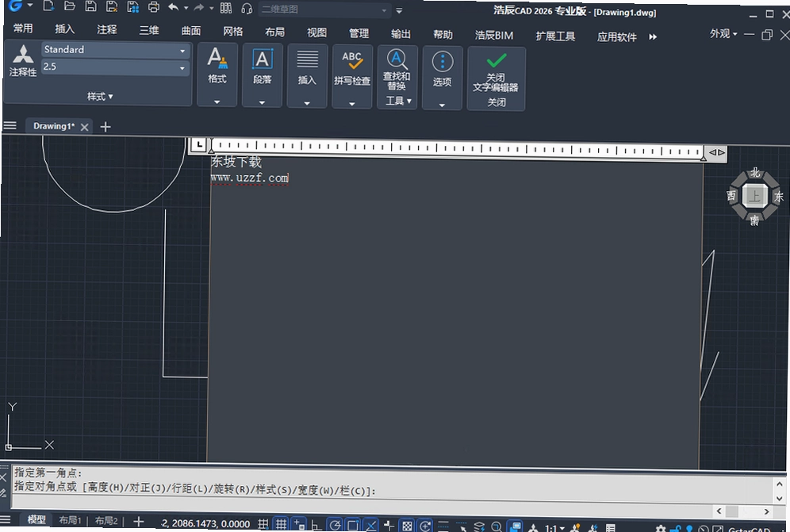Switch to the 布局1 layout tab
Screen dimensions: 790x532
(x=70, y=520)
